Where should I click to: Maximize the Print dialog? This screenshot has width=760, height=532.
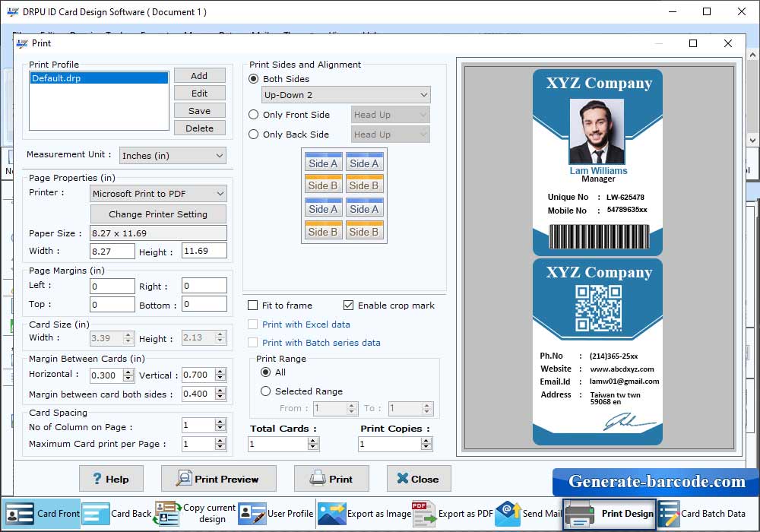tap(693, 43)
